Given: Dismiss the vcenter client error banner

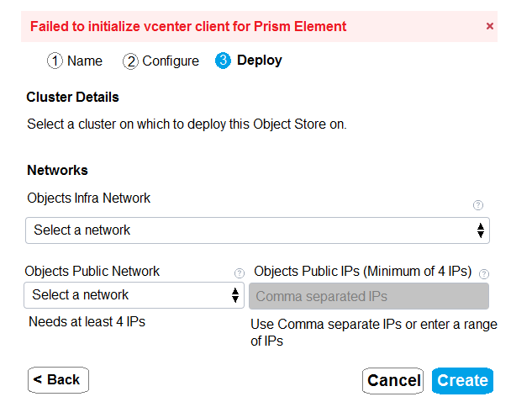Looking at the screenshot, I should pos(490,26).
